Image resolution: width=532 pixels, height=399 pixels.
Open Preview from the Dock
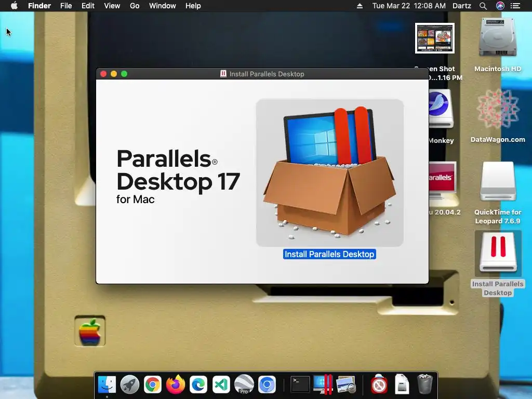345,385
